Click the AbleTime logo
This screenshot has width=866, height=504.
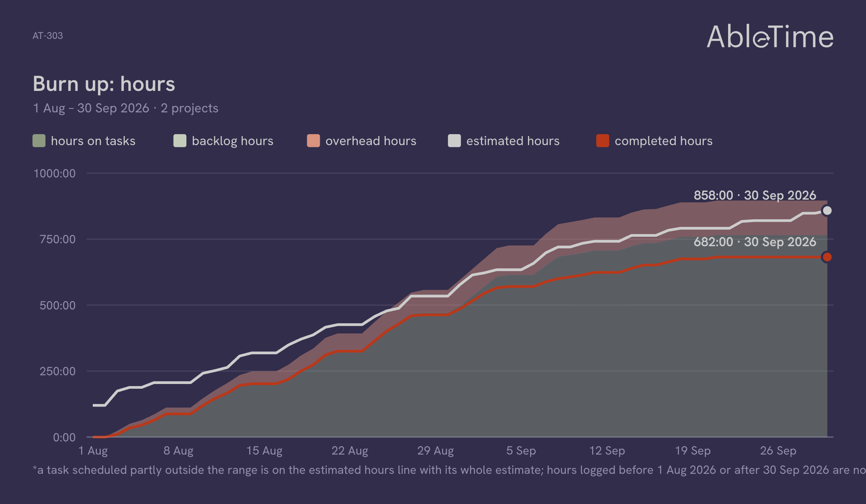pyautogui.click(x=770, y=37)
